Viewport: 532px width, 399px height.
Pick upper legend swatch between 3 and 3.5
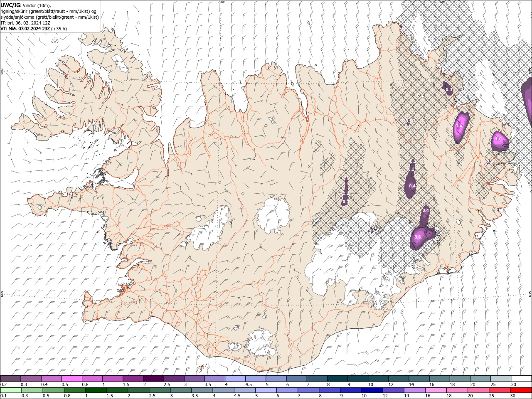[194, 379]
